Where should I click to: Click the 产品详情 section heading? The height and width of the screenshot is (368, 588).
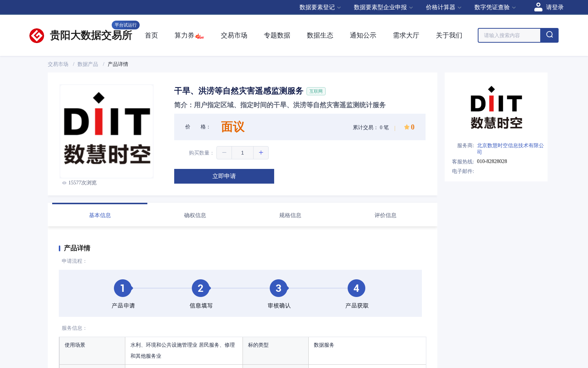[x=77, y=248]
